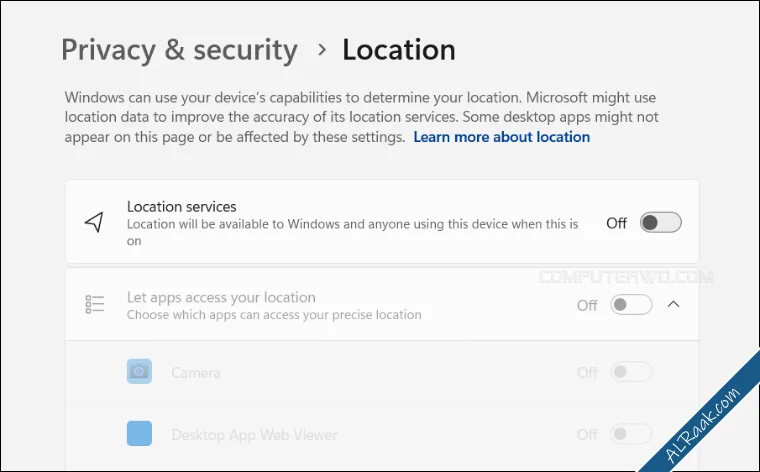Go back to Privacy & security breadcrumb
The width and height of the screenshot is (760, 472).
[179, 50]
